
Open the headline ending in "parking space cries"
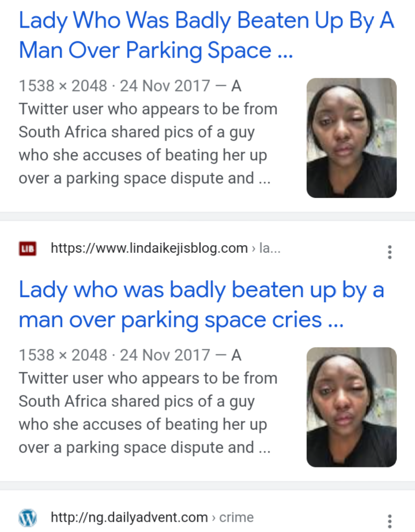click(201, 305)
